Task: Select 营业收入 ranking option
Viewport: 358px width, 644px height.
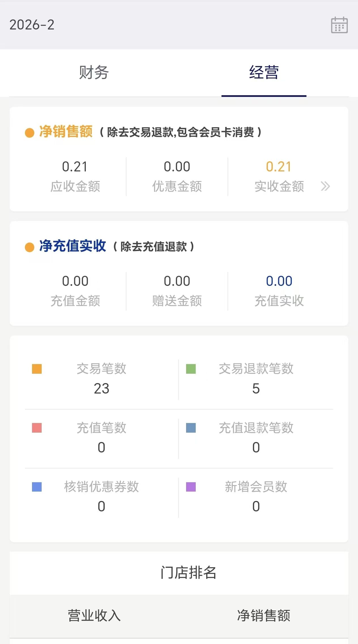Action: click(94, 616)
